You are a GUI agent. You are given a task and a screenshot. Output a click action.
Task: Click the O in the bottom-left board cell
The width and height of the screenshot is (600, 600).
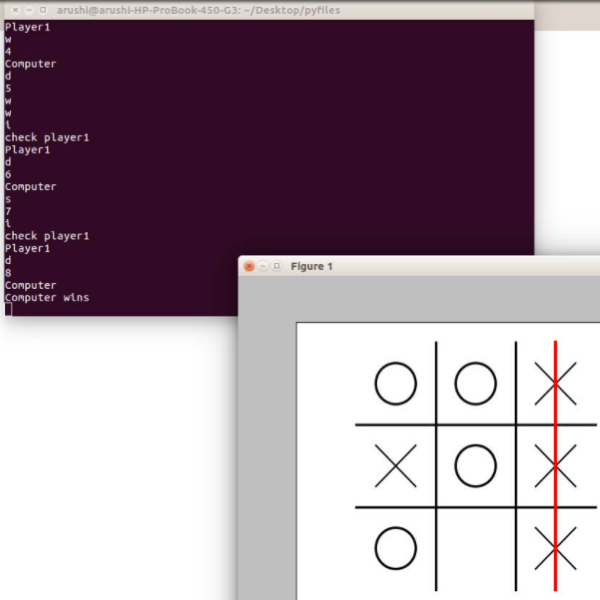pos(396,548)
